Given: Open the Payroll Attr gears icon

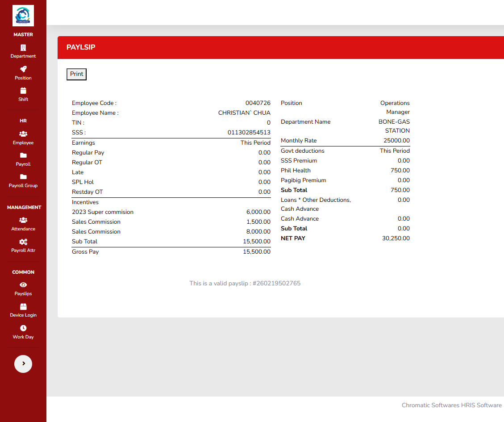Looking at the screenshot, I should 23,242.
